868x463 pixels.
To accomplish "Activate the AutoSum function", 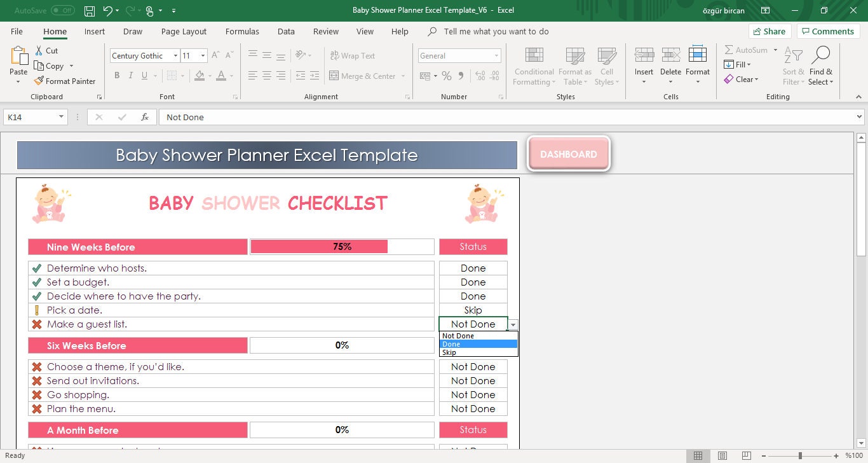I will [748, 50].
